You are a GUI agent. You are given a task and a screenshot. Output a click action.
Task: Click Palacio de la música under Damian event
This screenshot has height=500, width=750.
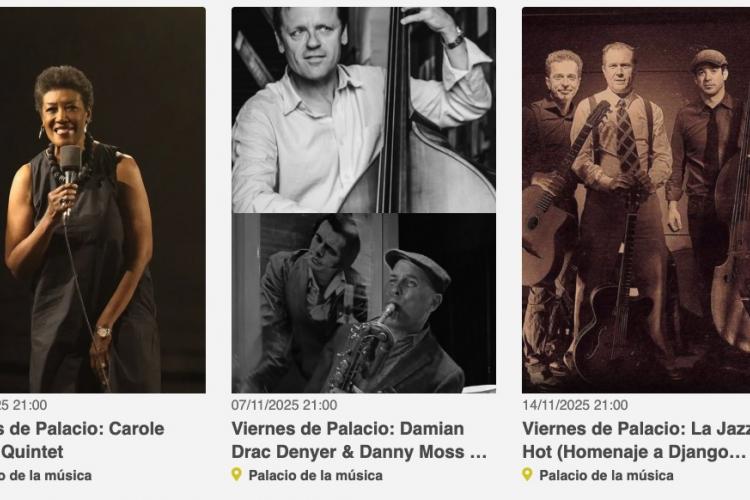316,476
